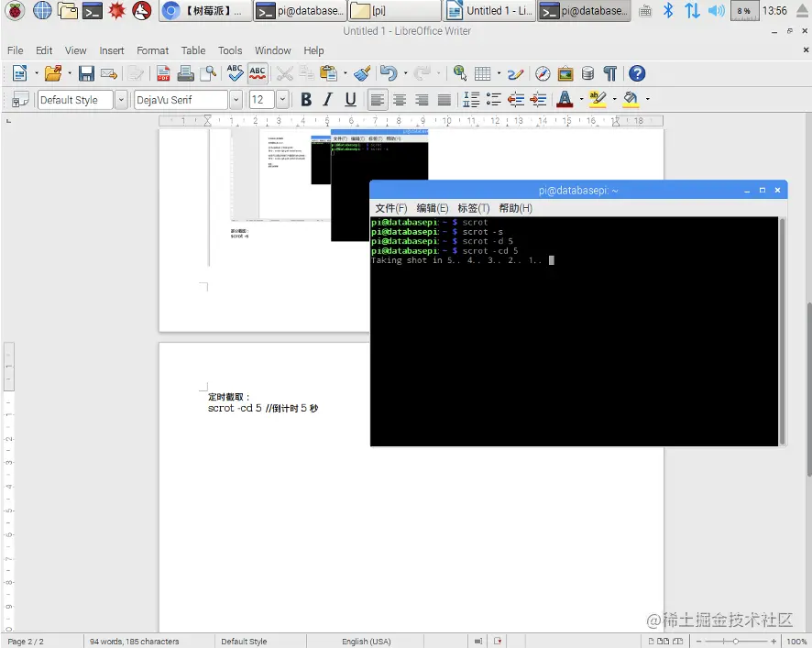Viewport: 812px width, 648px height.
Task: Decrease paragraph indent
Action: point(516,100)
